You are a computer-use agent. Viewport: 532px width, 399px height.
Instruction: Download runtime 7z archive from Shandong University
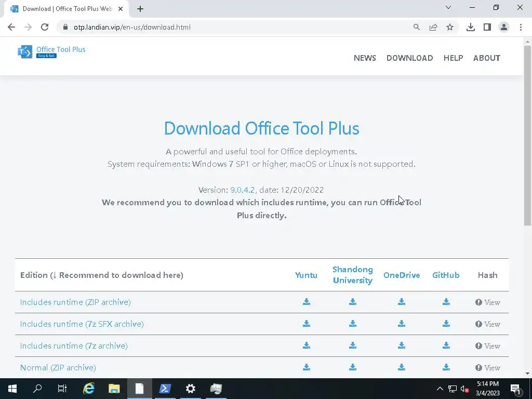pyautogui.click(x=353, y=345)
